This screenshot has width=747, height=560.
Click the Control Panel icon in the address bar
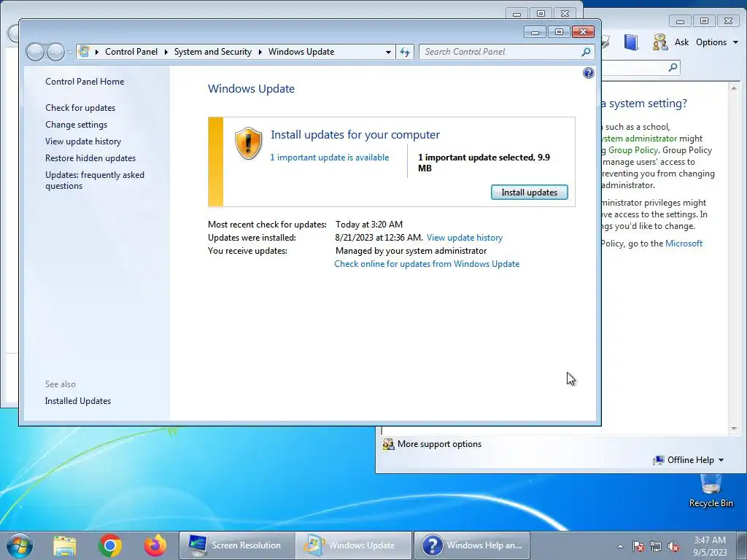84,52
